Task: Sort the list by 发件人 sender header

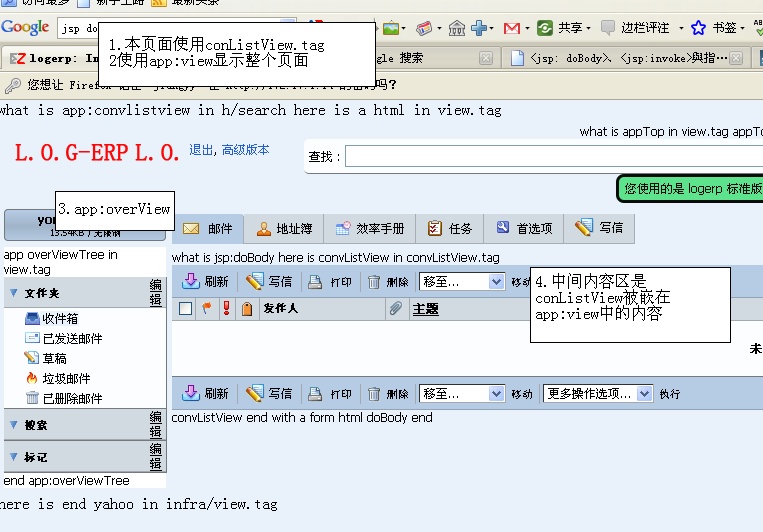Action: coord(281,308)
